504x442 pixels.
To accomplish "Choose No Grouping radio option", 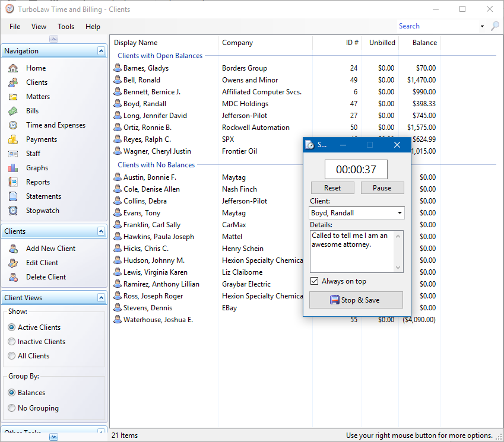I will (x=11, y=408).
